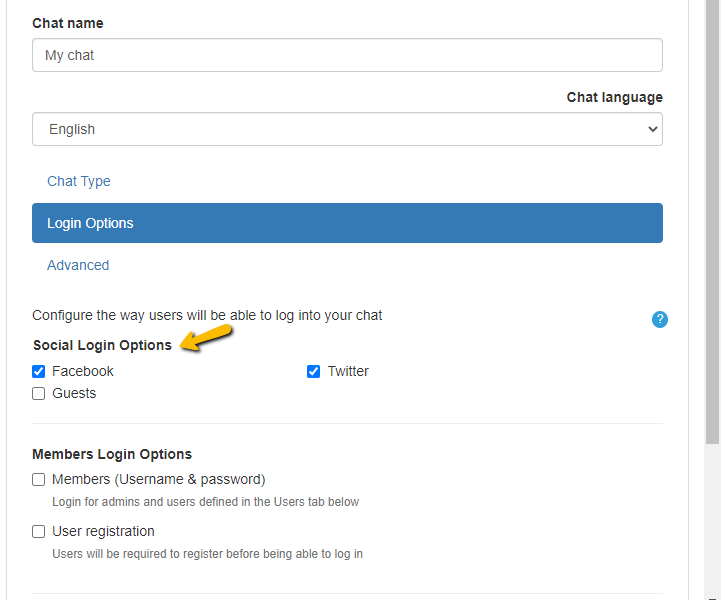Tick the Members (Username & password) checkbox
Screen dimensions: 727x600
pos(39,479)
